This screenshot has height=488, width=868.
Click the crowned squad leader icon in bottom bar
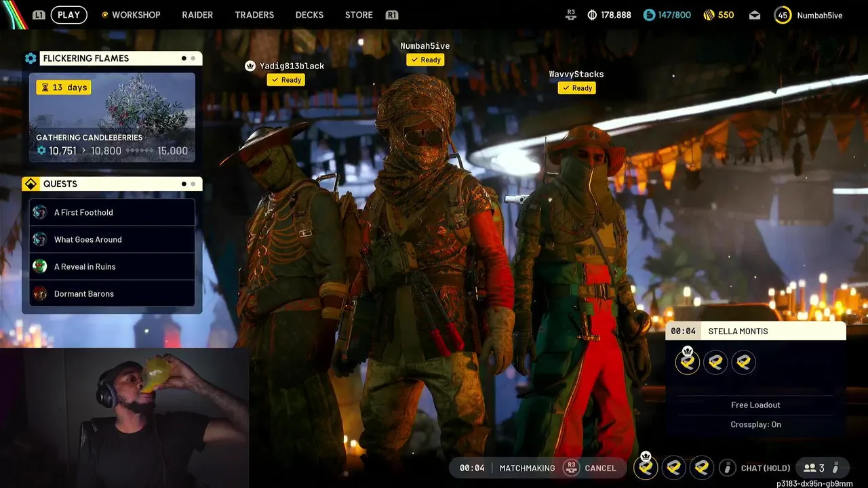646,466
